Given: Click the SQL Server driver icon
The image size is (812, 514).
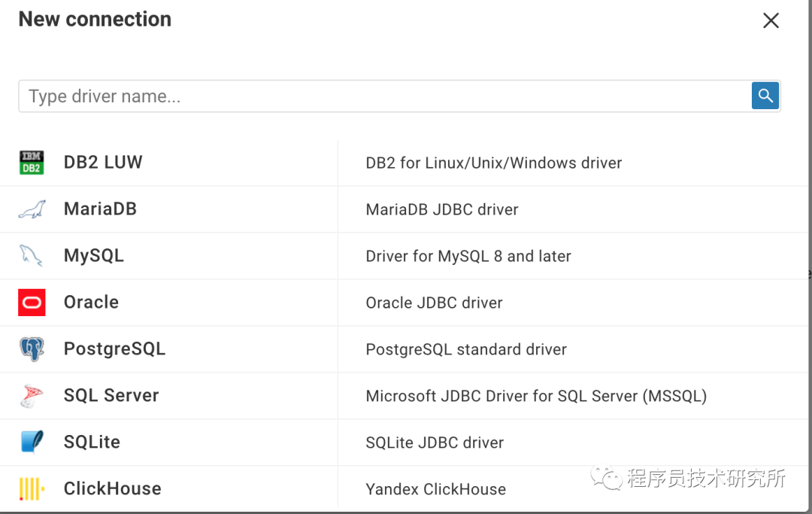Looking at the screenshot, I should point(31,395).
